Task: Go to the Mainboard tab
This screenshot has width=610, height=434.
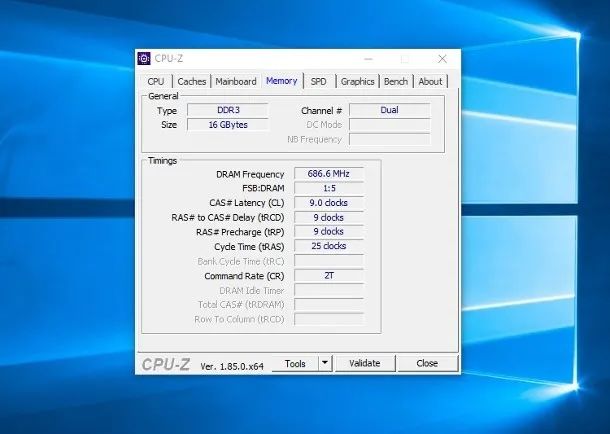Action: (236, 82)
